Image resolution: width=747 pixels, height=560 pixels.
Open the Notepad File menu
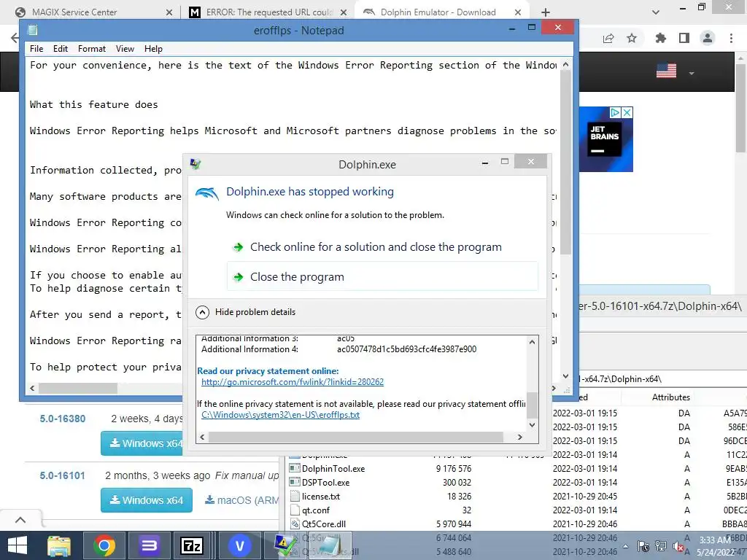36,49
